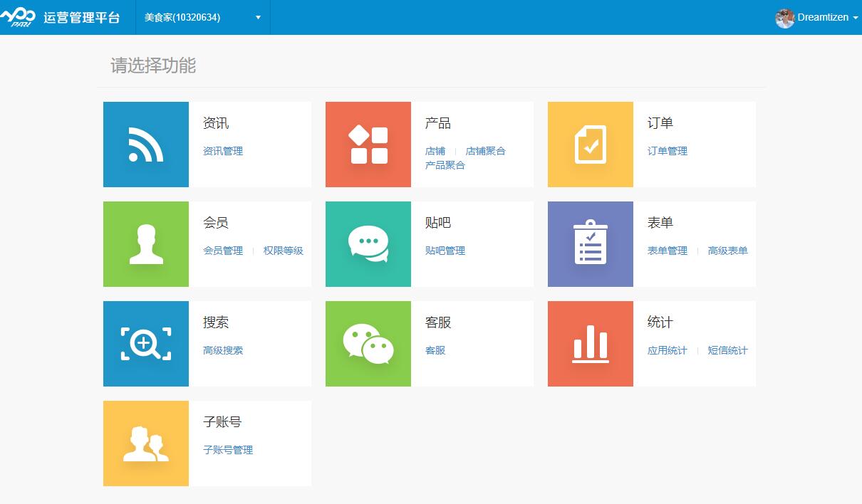Open the teal 贴吧 chat bubble icon
Viewport: 862px width, 504px height.
[x=368, y=244]
